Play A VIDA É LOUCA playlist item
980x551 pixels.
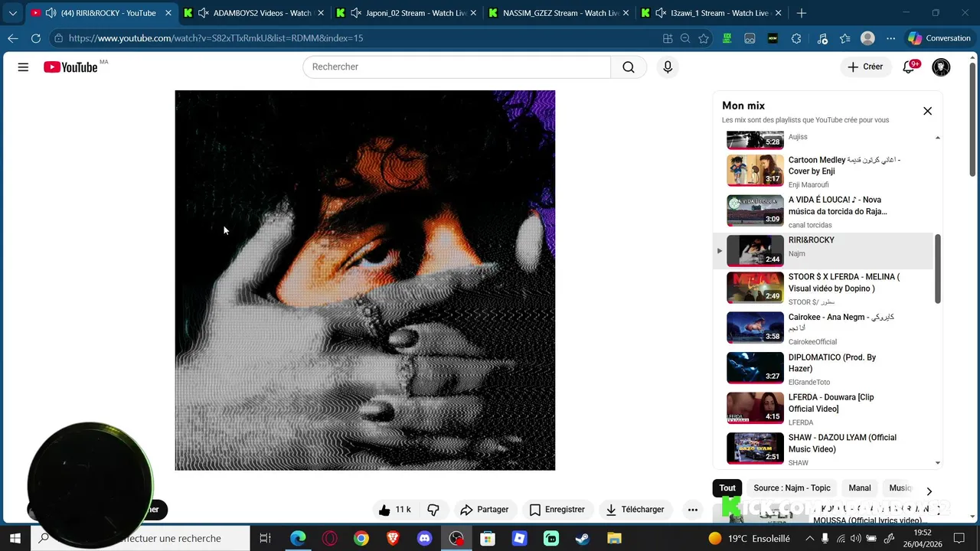tap(825, 210)
